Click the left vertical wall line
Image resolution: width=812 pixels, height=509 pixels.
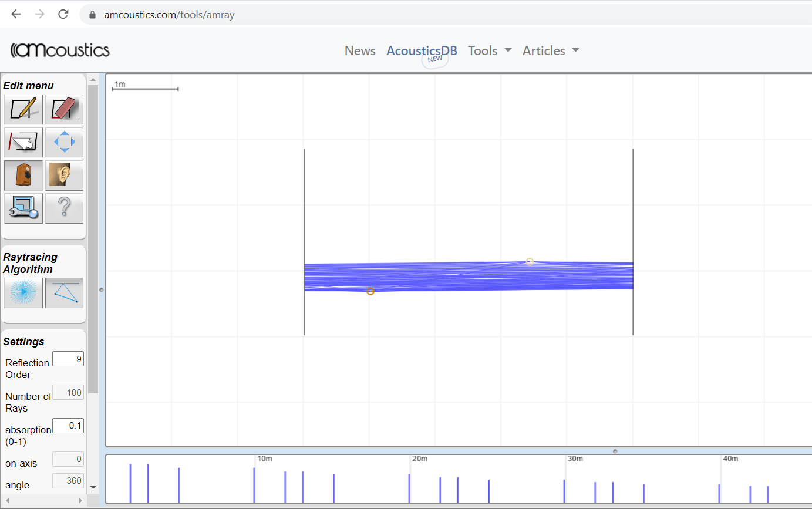tap(304, 242)
